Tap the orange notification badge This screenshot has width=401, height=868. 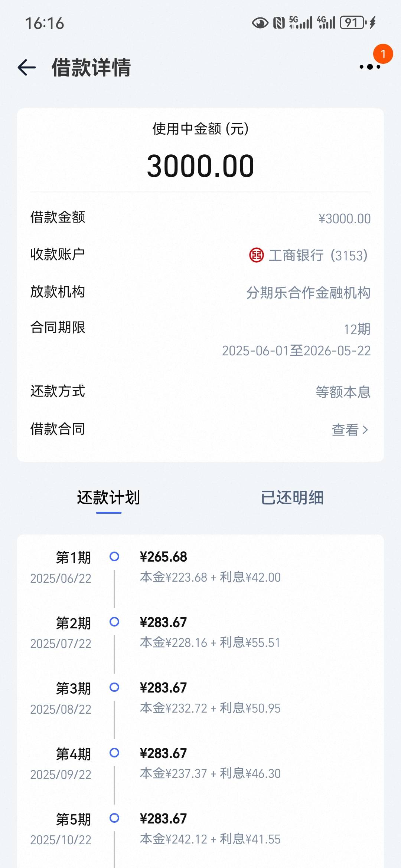[x=383, y=54]
